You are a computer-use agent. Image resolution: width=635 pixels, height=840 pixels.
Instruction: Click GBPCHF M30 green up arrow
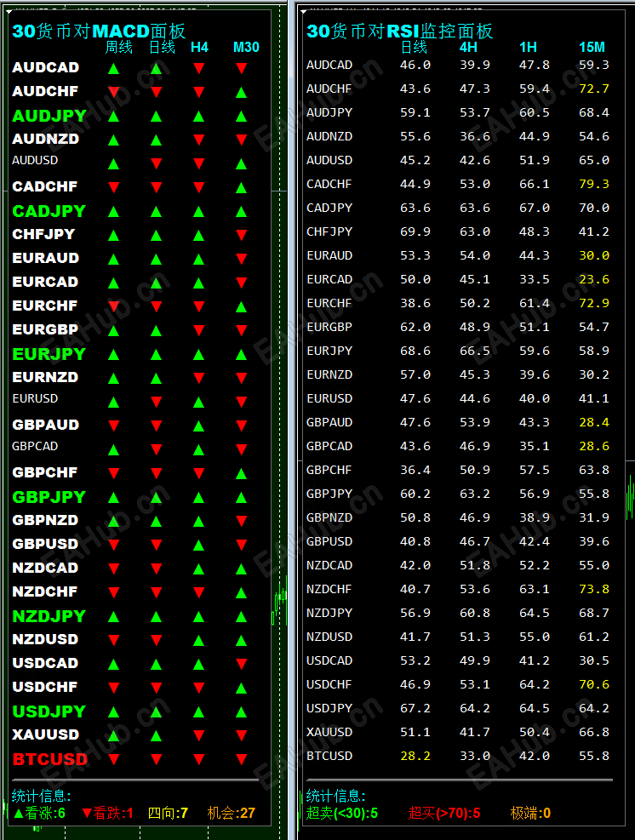click(242, 473)
